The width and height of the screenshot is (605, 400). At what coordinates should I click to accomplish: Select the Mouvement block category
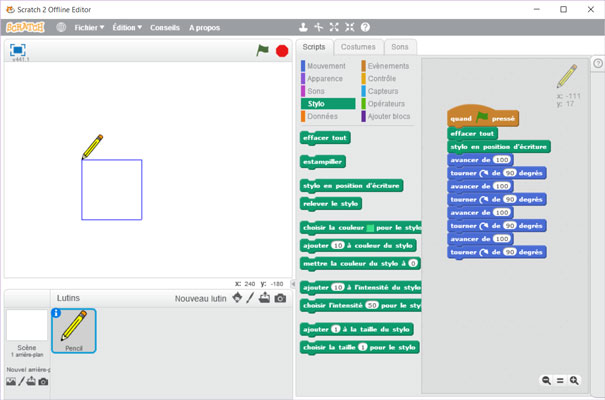click(326, 66)
